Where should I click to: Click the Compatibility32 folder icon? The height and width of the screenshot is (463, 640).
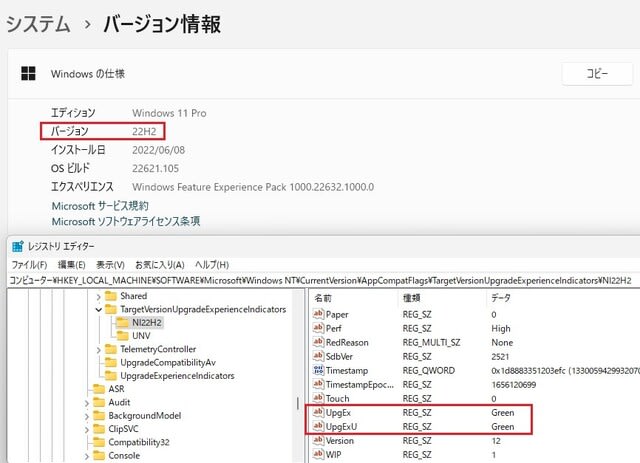tap(99, 442)
